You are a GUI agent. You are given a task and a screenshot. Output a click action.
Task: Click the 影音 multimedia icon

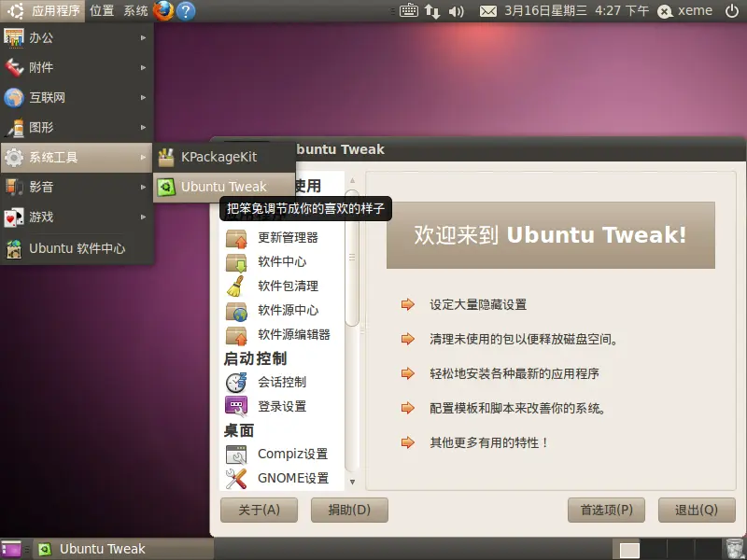pyautogui.click(x=13, y=188)
